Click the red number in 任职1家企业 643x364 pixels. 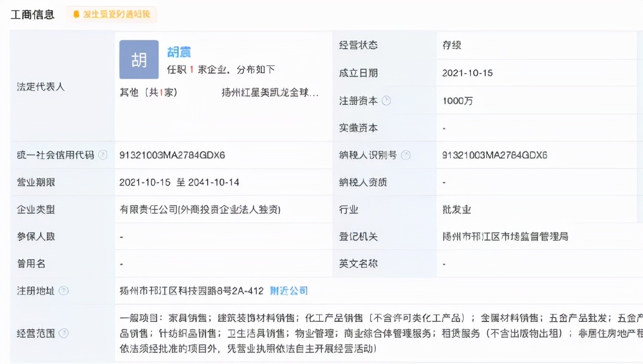pyautogui.click(x=191, y=70)
